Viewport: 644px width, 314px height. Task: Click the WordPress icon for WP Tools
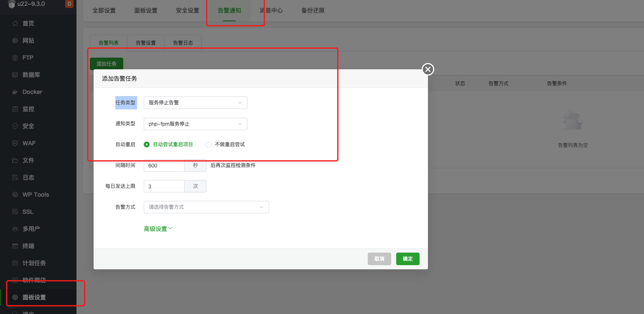point(15,195)
